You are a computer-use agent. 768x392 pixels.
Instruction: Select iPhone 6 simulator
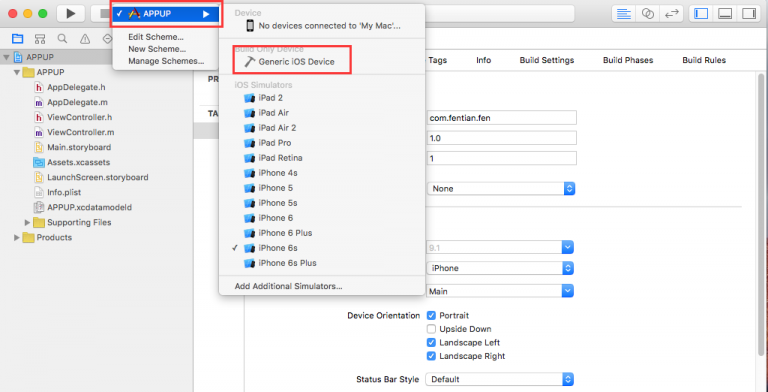275,218
